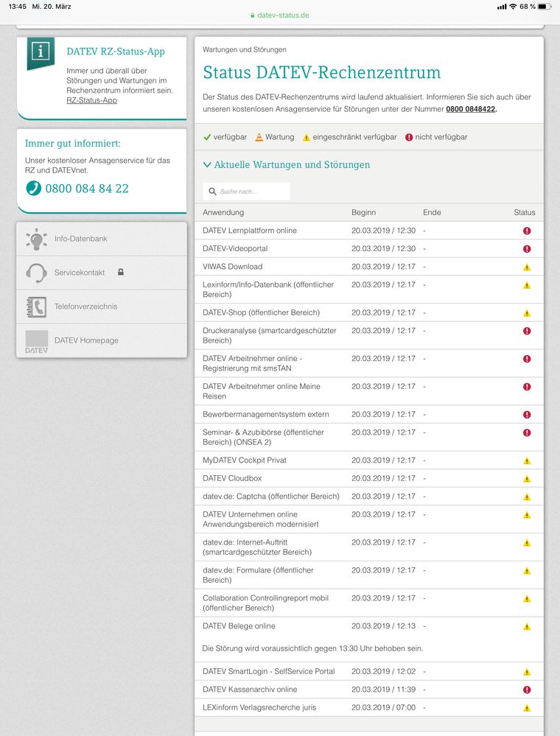Select the DATEV Cloudbox row text

point(232,478)
